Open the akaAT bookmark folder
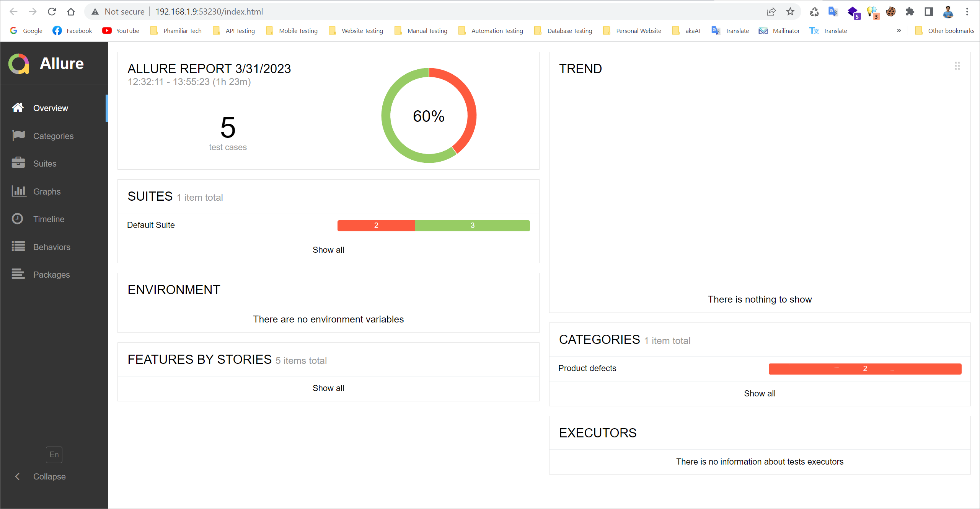This screenshot has width=980, height=509. (x=687, y=31)
